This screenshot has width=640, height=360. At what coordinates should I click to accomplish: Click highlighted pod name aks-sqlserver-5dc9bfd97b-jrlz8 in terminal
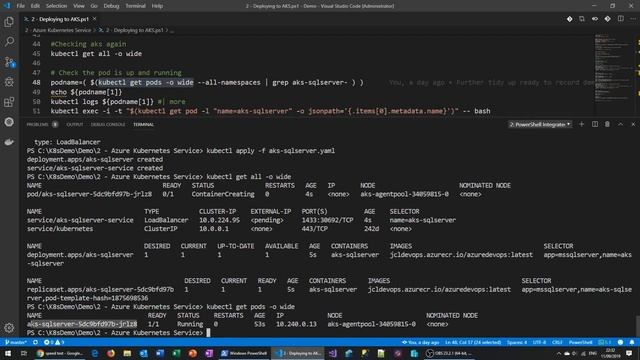(82, 324)
